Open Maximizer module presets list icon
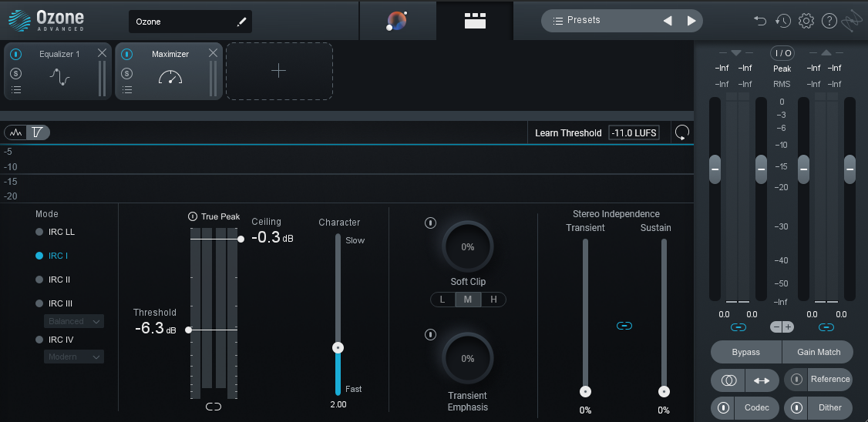868x422 pixels. click(x=126, y=89)
